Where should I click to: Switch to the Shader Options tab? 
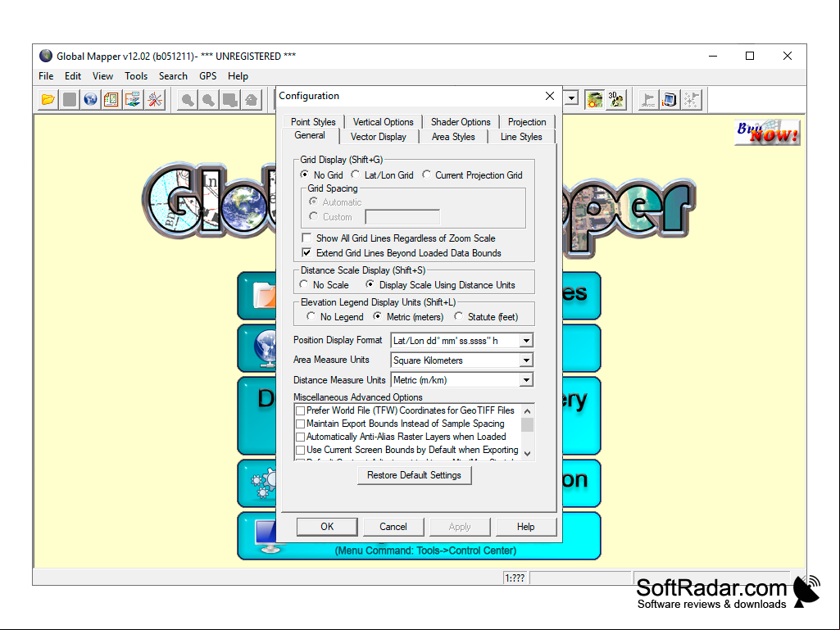click(x=461, y=122)
